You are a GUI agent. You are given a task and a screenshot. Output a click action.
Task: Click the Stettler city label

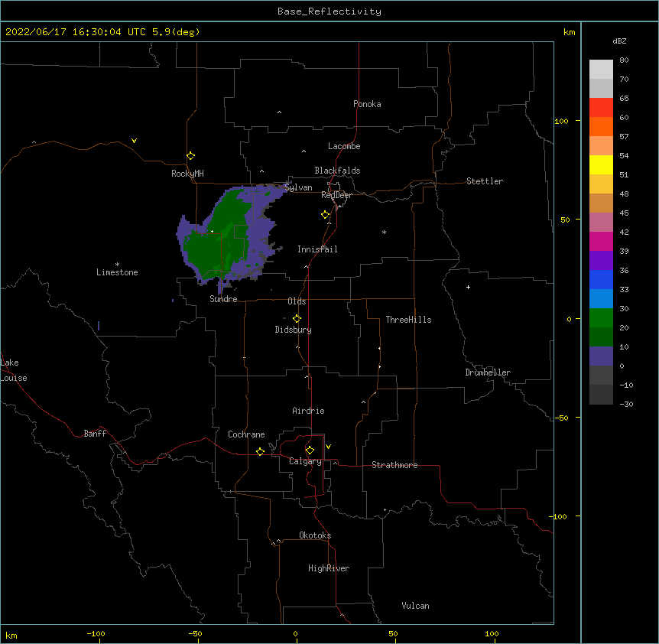485,181
